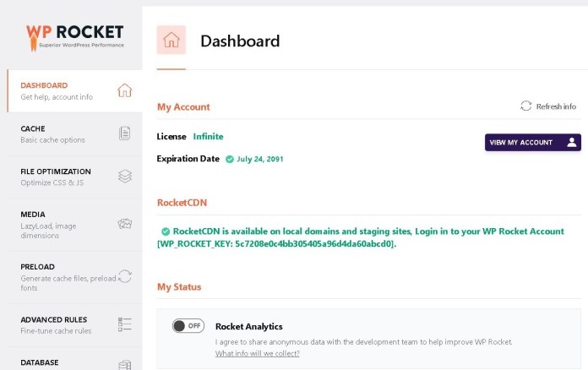Click the 'RocketCDN' section heading

pyautogui.click(x=182, y=203)
